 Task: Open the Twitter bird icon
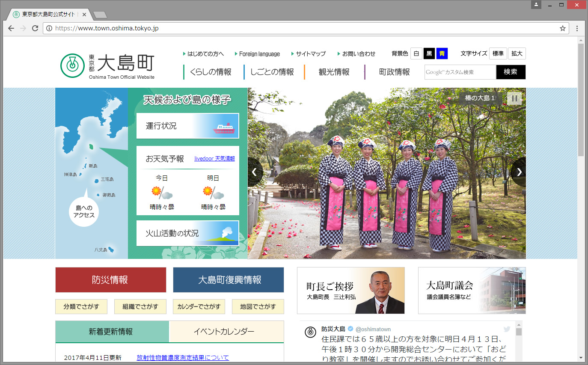click(x=507, y=329)
